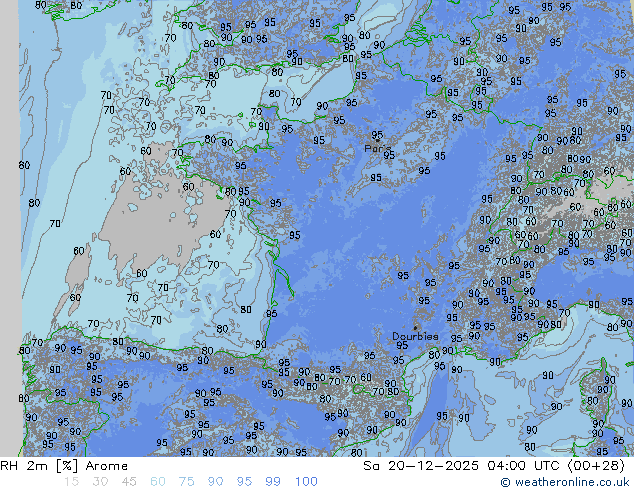Click legend value 45
The height and width of the screenshot is (490, 634).
click(x=129, y=482)
